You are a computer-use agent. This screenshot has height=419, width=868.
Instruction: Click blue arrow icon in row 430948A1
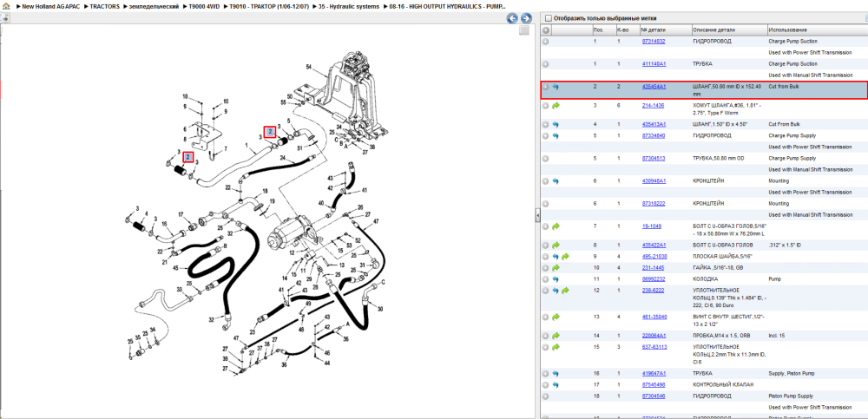click(x=556, y=181)
